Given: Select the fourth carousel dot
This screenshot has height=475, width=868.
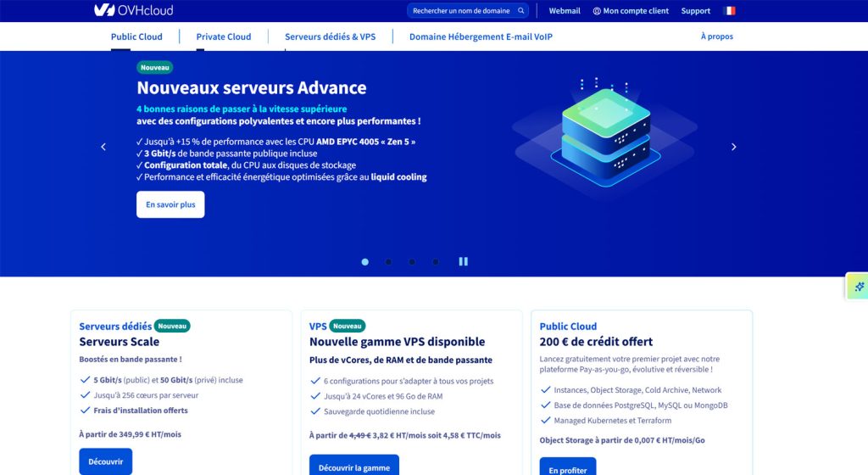Looking at the screenshot, I should [436, 262].
